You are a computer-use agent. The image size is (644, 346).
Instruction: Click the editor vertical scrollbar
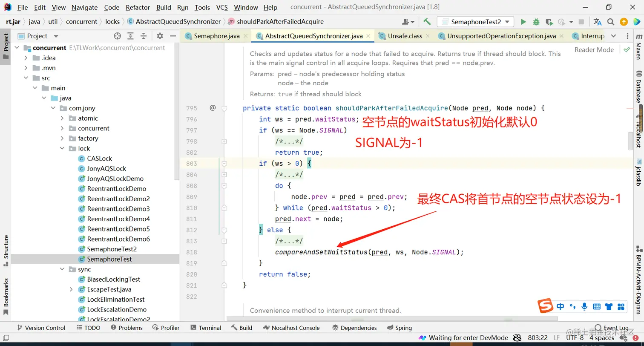631,141
